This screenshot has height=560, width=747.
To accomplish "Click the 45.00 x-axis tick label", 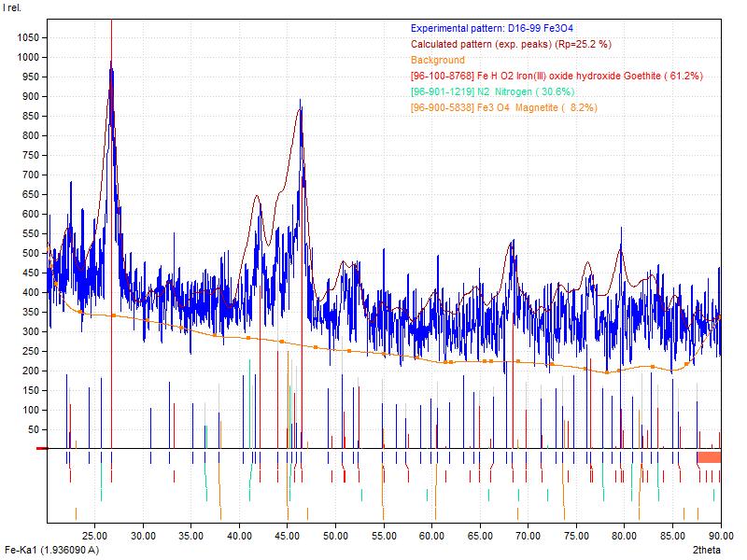I will [288, 536].
